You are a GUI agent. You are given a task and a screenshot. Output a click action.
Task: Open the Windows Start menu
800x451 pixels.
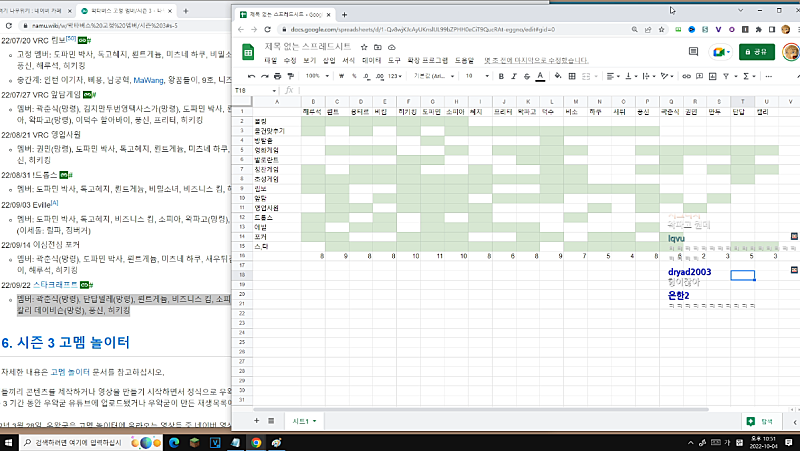tap(9, 442)
